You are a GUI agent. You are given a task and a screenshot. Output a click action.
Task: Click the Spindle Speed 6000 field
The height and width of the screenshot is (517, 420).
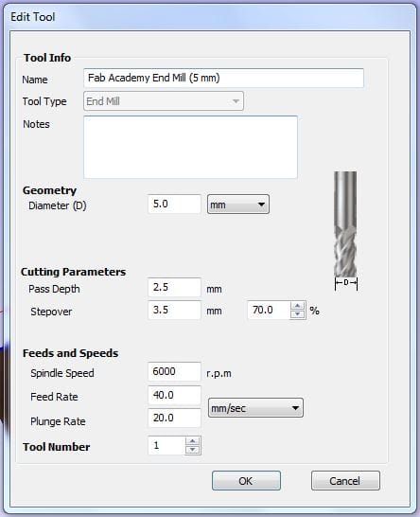[174, 371]
